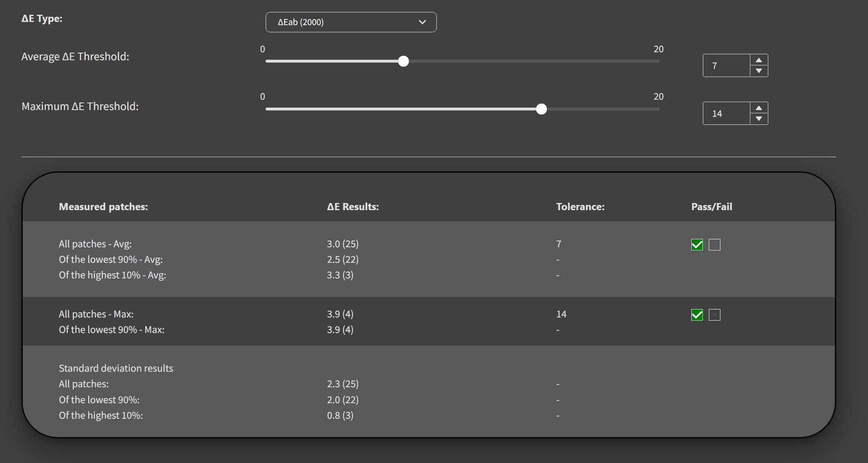This screenshot has height=463, width=868.
Task: Increase Maximum ΔE Threshold with up arrow
Action: click(x=759, y=108)
